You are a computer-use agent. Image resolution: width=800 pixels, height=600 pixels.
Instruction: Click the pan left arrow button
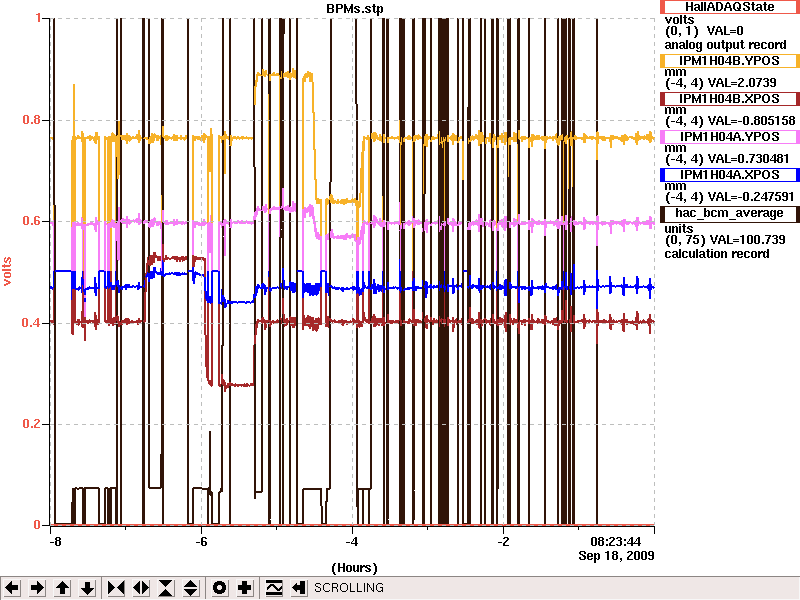(x=12, y=588)
